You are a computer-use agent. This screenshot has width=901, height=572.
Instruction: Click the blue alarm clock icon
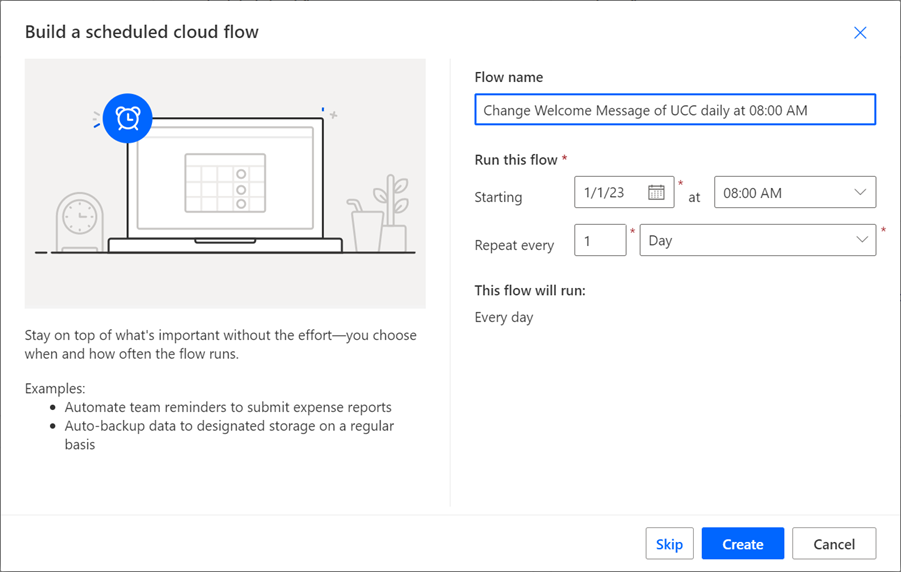point(127,119)
